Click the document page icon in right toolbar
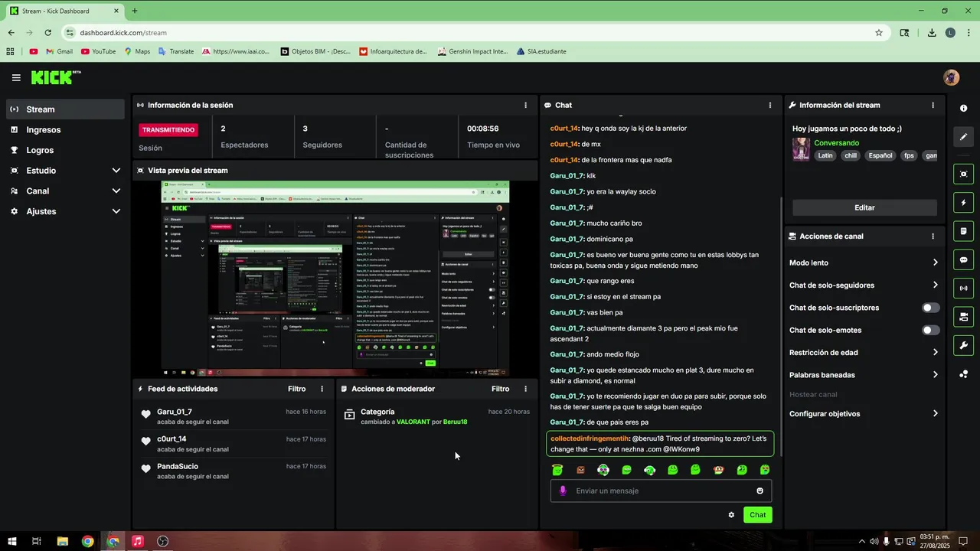 963,231
